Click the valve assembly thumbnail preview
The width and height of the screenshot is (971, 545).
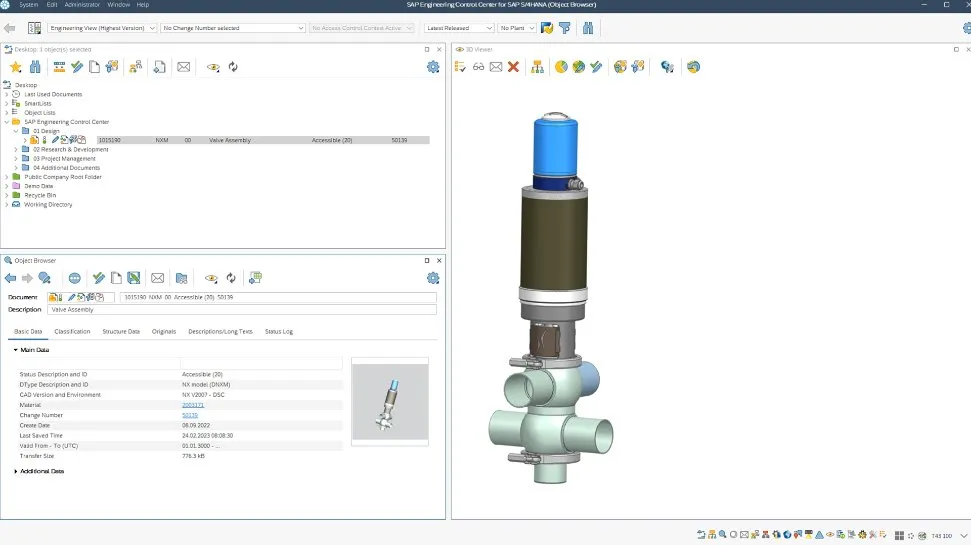click(390, 401)
